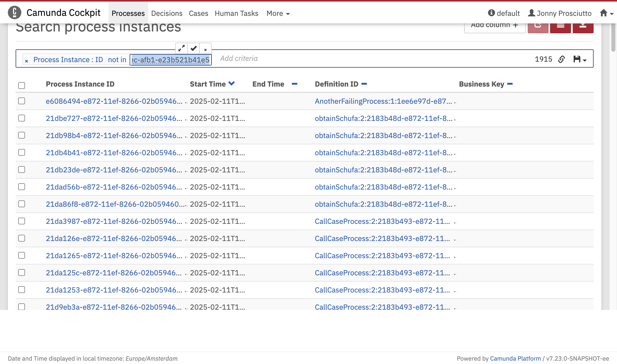Screen dimensions: 617x364
Task: Click the Camunda Cockpit logo icon
Action: 15,12
